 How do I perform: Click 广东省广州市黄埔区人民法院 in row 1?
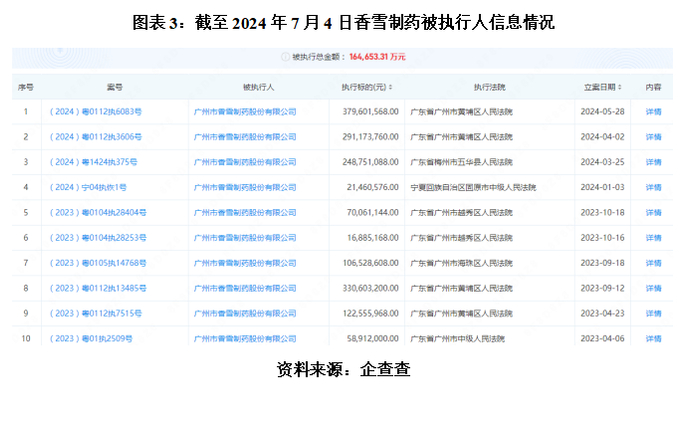pos(462,112)
